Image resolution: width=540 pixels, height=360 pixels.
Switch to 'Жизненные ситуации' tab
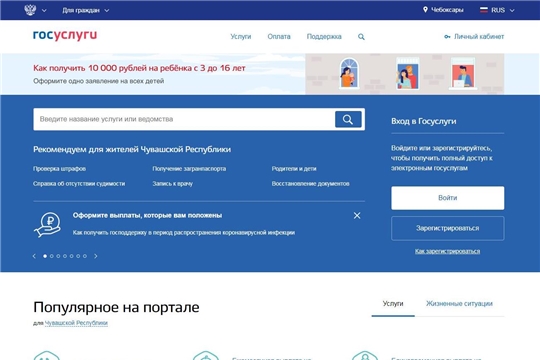[x=459, y=304]
